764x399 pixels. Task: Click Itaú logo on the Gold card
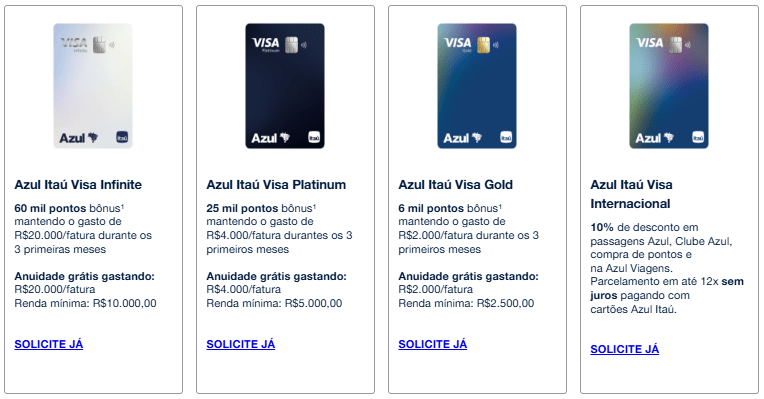pyautogui.click(x=506, y=138)
